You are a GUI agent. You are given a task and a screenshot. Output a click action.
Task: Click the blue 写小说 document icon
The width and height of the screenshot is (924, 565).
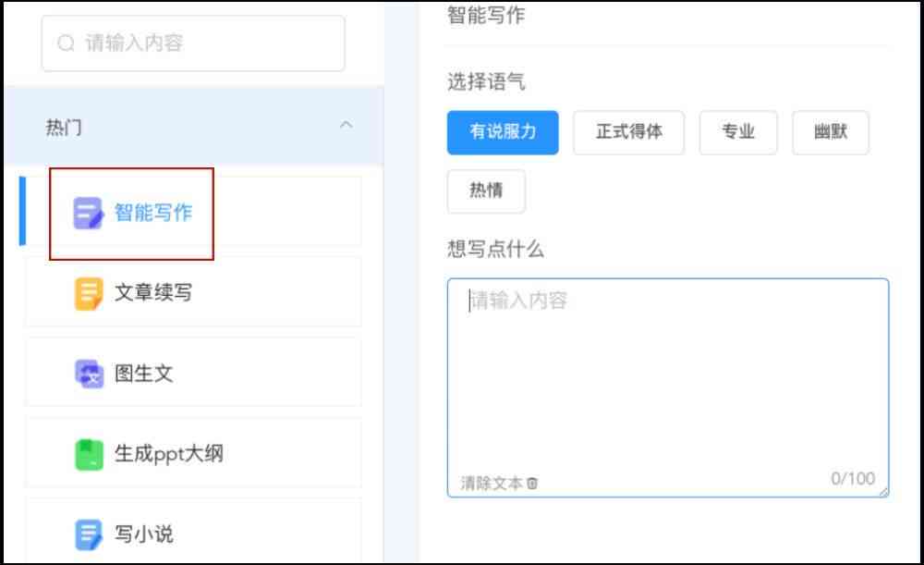[89, 534]
